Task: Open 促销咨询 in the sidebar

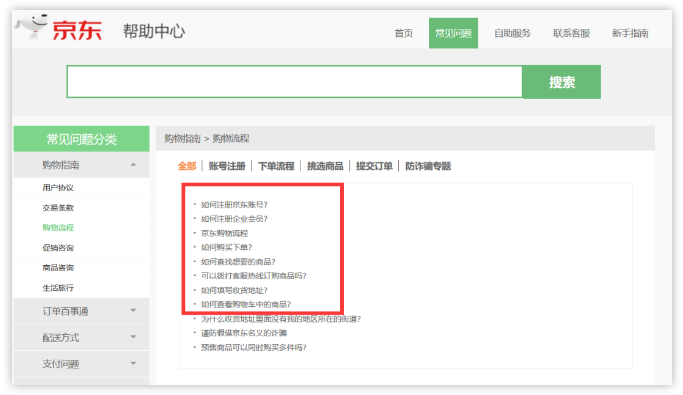Action: point(58,248)
